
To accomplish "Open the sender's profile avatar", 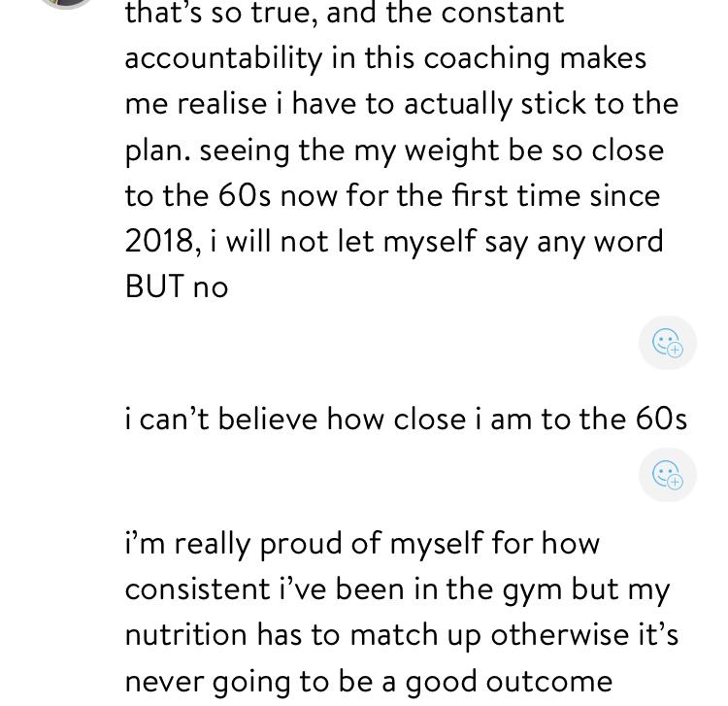I will [x=65, y=3].
